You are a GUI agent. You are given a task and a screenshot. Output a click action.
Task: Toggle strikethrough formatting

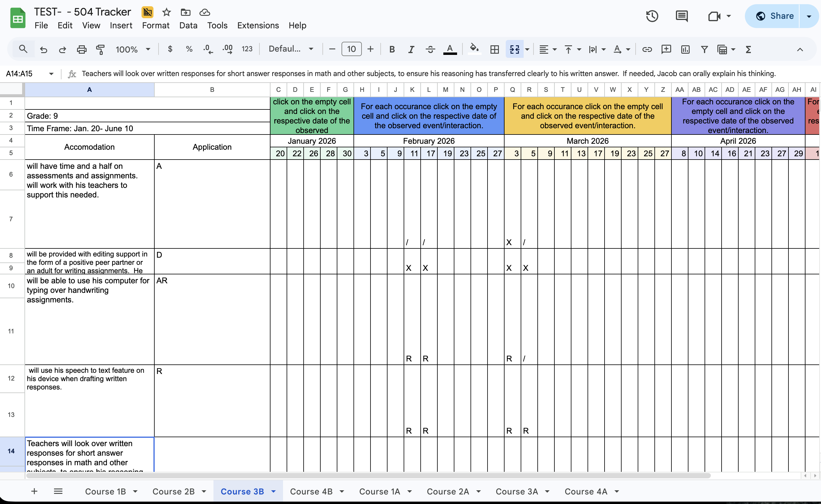click(430, 49)
